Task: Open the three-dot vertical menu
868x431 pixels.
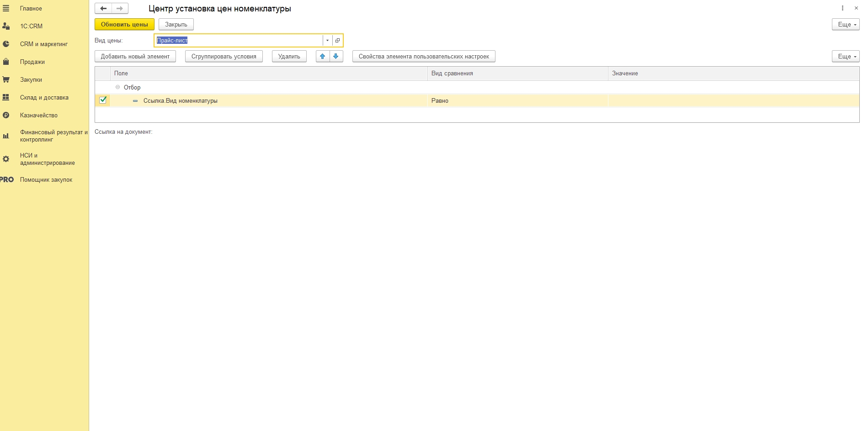Action: pyautogui.click(x=842, y=8)
